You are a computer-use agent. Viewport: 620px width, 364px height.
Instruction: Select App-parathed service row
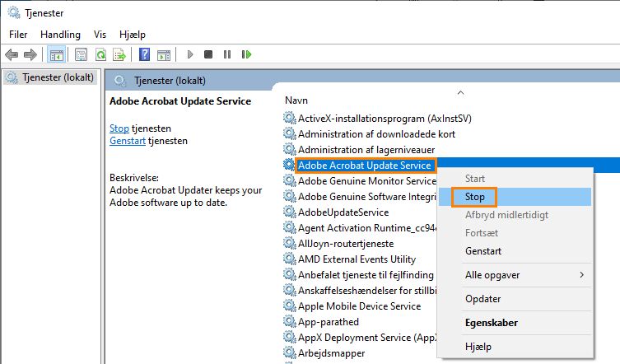point(329,322)
